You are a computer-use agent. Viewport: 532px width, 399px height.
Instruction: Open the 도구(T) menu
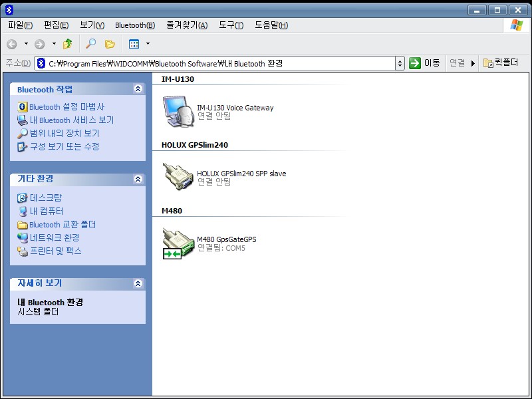click(231, 25)
